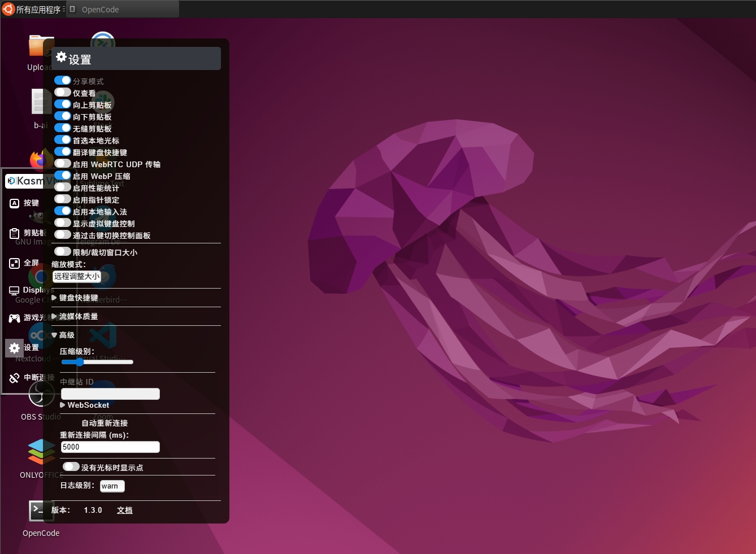
Task: Expand 键盘快捷键 section
Action: [75, 298]
